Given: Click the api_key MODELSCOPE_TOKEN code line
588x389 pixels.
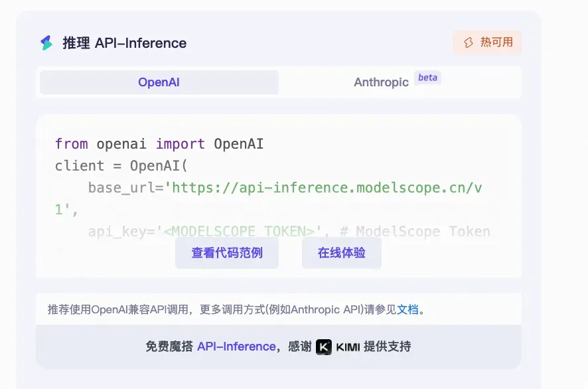Looking at the screenshot, I should tap(289, 232).
